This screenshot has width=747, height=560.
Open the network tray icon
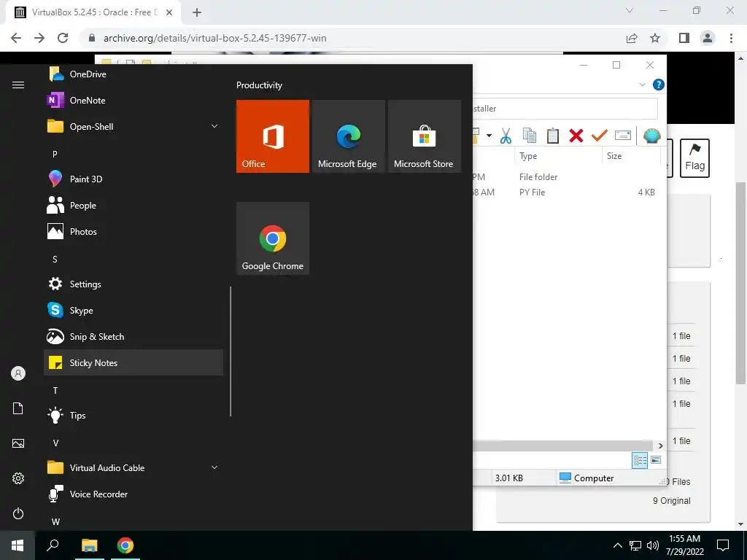635,545
